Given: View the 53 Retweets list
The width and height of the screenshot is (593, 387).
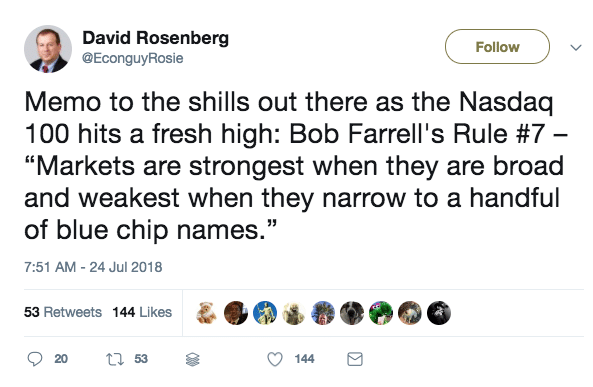Looking at the screenshot, I should (63, 312).
